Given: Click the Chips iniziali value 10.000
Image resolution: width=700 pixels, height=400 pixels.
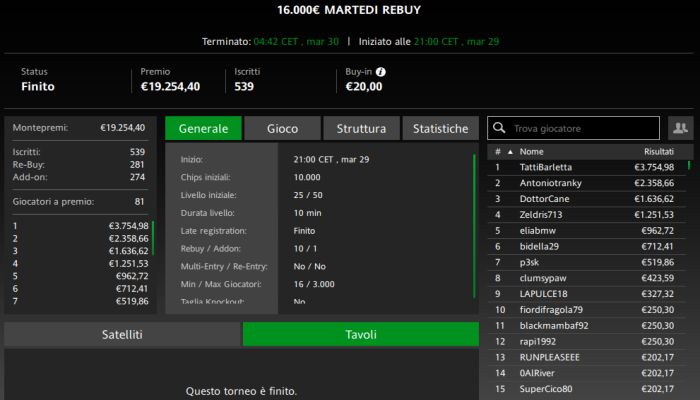Looking at the screenshot, I should coord(307,178).
